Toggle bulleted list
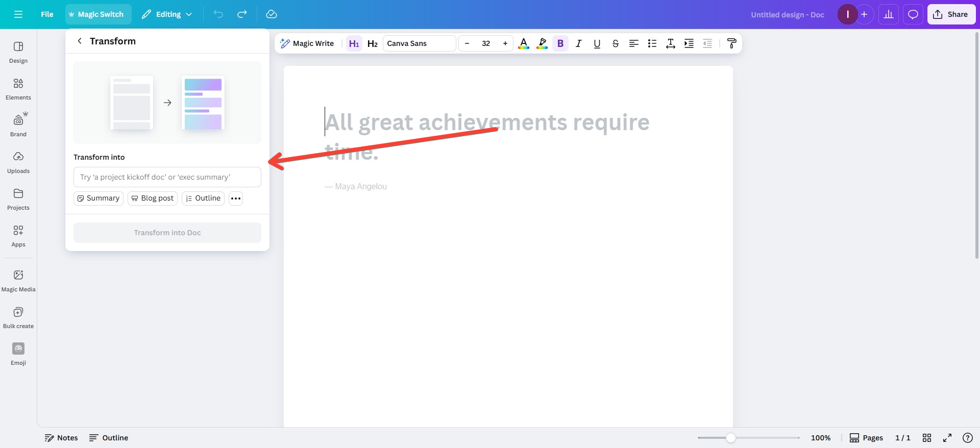 pyautogui.click(x=652, y=43)
